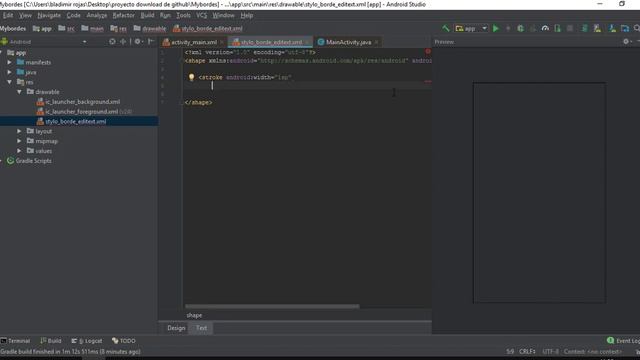Screen dimensions: 640x360
Task: Open the VCS menu
Action: tap(202, 15)
